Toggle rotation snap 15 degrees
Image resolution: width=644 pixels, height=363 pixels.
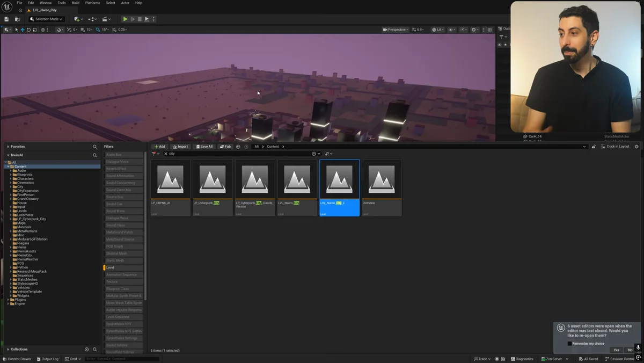click(x=98, y=30)
